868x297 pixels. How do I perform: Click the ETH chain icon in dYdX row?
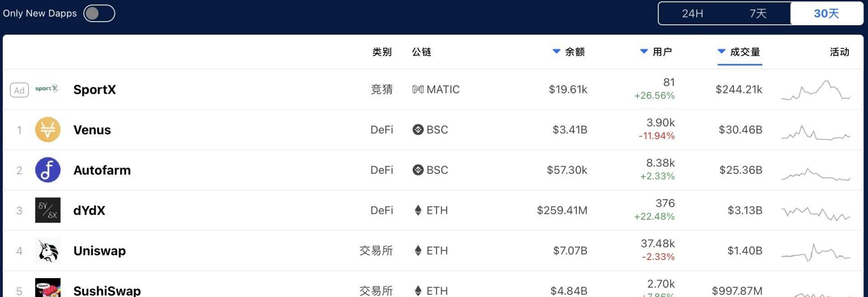418,210
